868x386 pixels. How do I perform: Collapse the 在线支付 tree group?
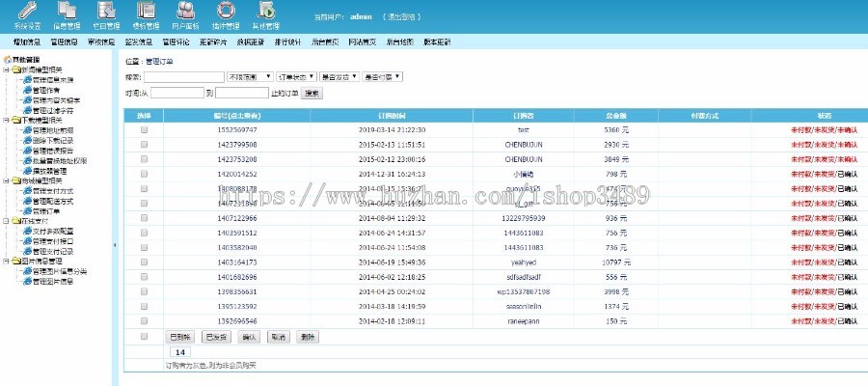click(x=6, y=221)
